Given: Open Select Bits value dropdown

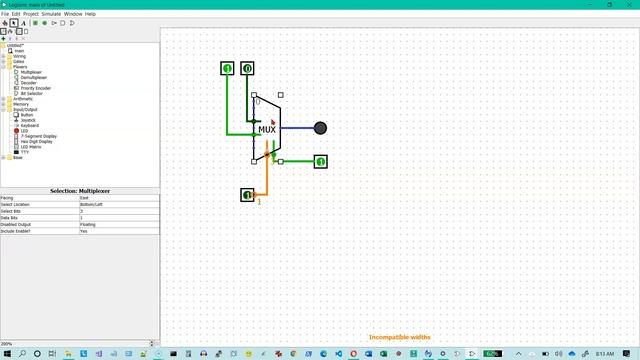Looking at the screenshot, I should click(119, 211).
